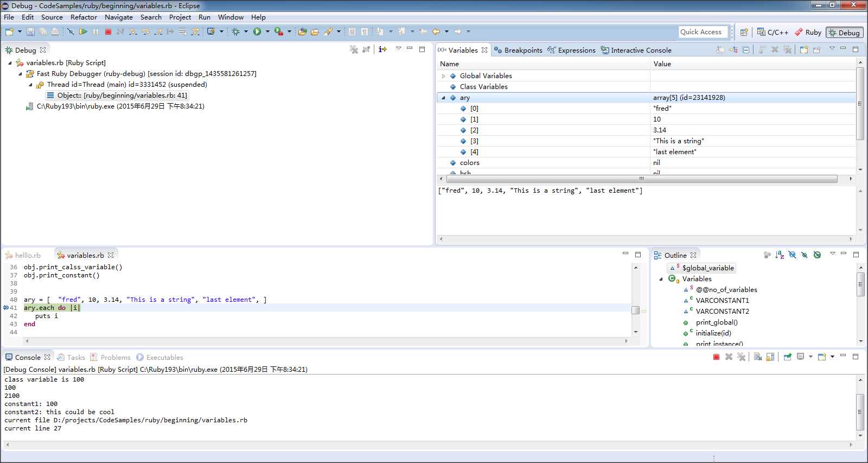This screenshot has width=868, height=463.
Task: Click the Variables table horizontal scrollbar
Action: (641, 179)
